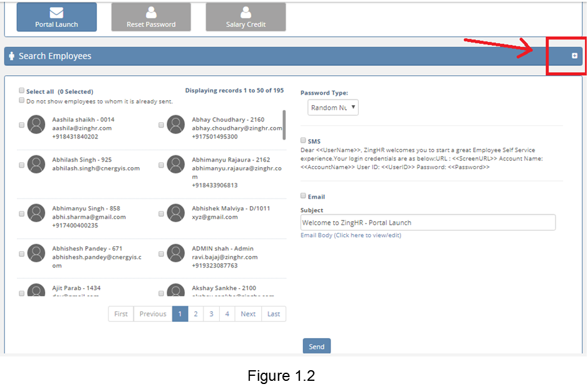This screenshot has width=588, height=389.
Task: Jump to page 4
Action: click(227, 314)
